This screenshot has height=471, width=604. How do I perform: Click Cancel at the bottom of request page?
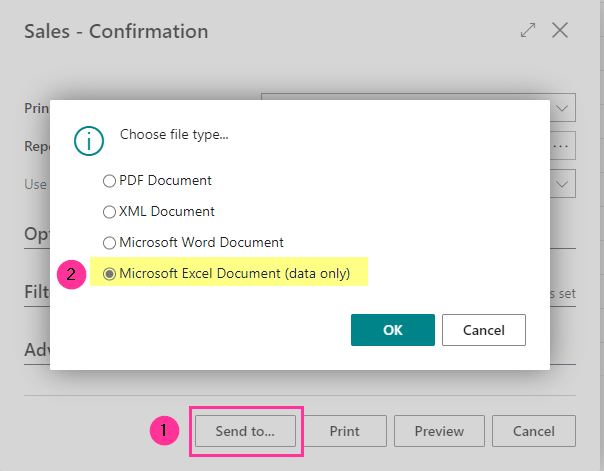[533, 431]
